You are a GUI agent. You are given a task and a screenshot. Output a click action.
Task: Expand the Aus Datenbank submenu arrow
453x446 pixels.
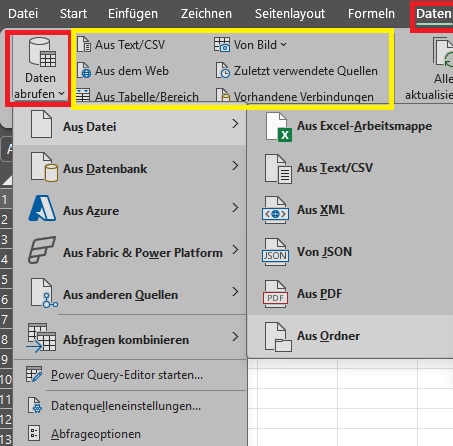click(235, 166)
